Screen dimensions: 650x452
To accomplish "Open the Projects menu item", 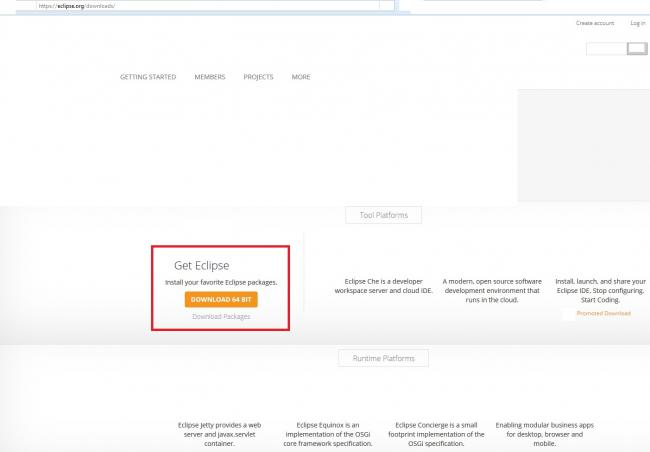I will 258,77.
